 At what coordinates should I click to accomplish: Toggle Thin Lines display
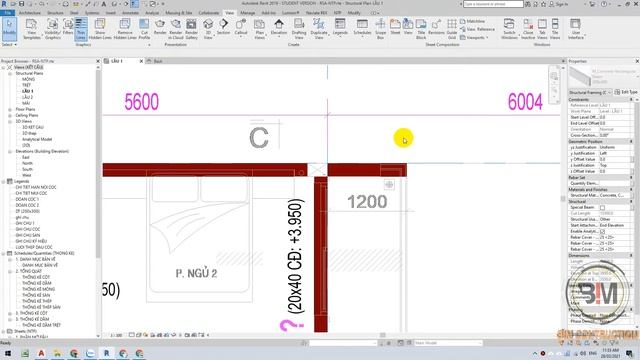point(81,29)
